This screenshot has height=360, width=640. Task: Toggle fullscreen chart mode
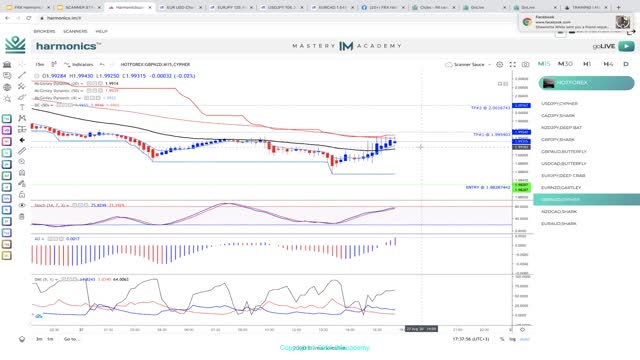tap(513, 64)
